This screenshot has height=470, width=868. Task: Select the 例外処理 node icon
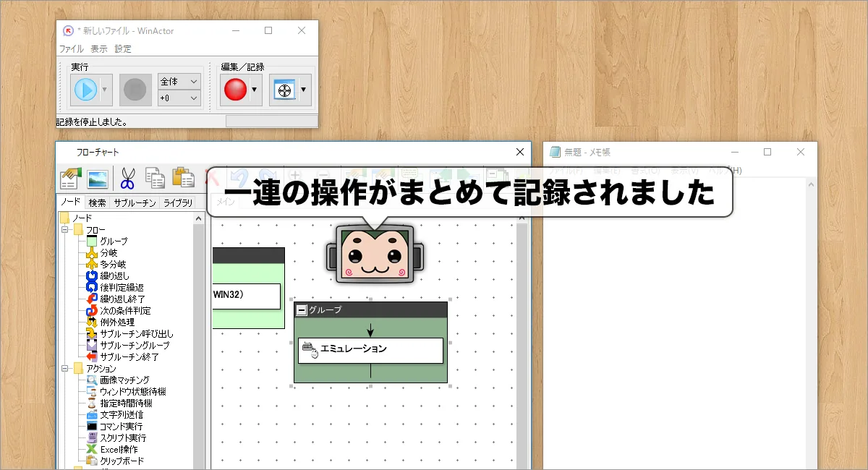pyautogui.click(x=92, y=322)
